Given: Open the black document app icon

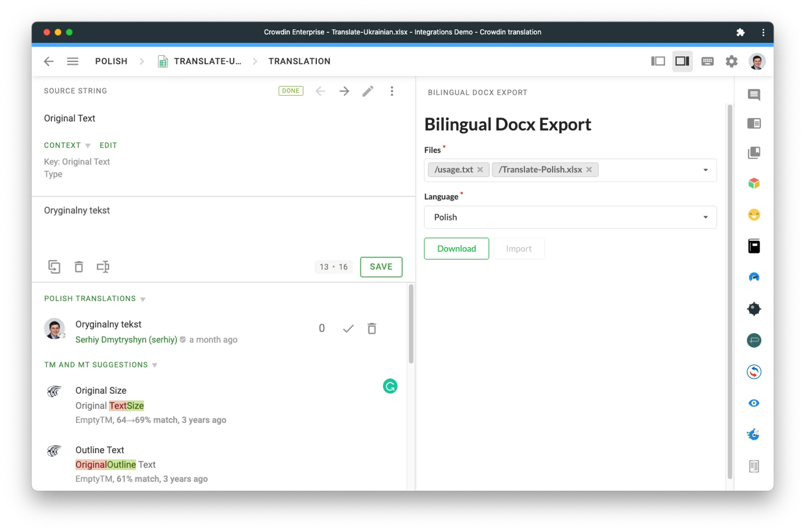Looking at the screenshot, I should [x=753, y=246].
